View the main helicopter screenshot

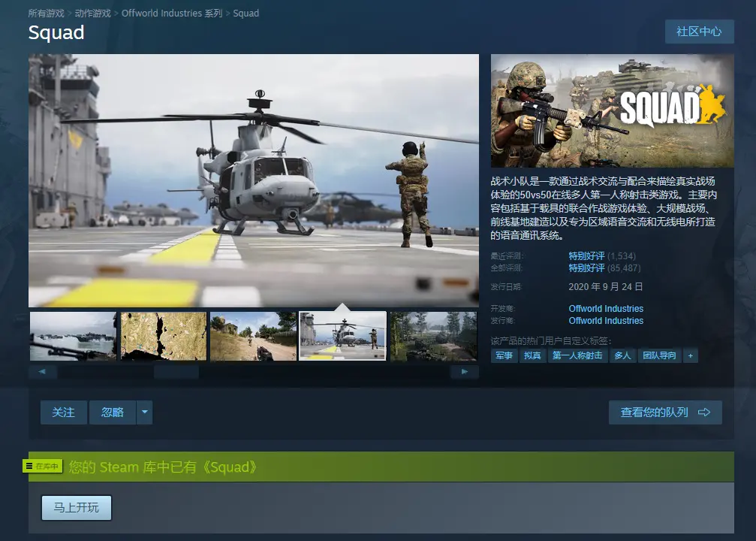tap(254, 180)
